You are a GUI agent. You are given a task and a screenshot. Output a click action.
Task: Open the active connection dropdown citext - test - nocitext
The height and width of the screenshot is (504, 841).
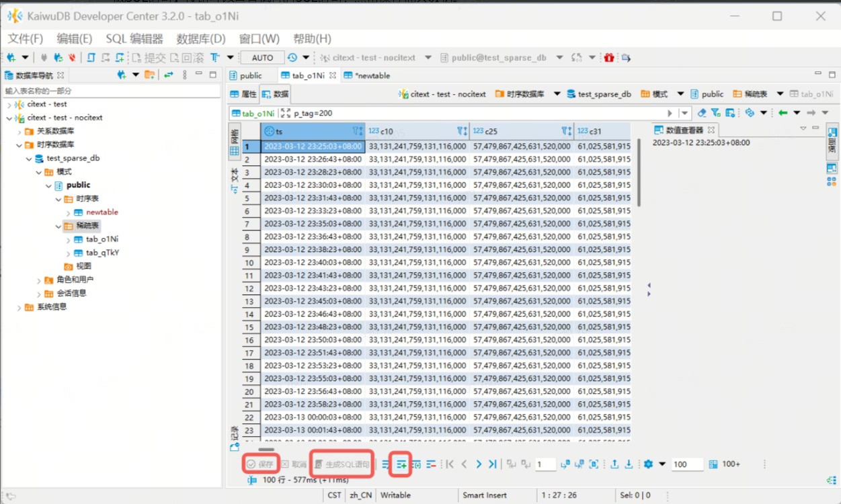[x=376, y=58]
